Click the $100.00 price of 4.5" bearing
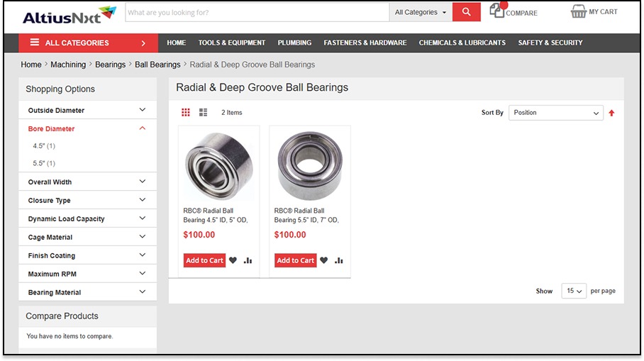The image size is (644, 361). coord(199,235)
